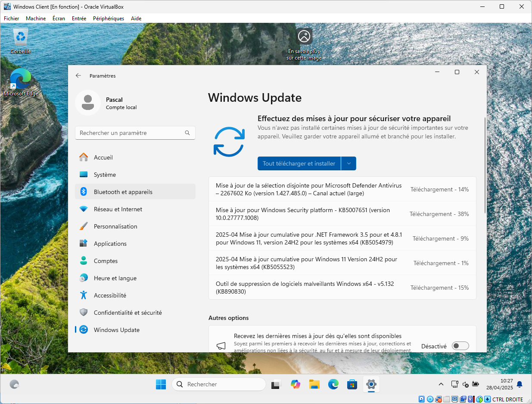Click the VirtualBox network status icon

tap(439, 399)
